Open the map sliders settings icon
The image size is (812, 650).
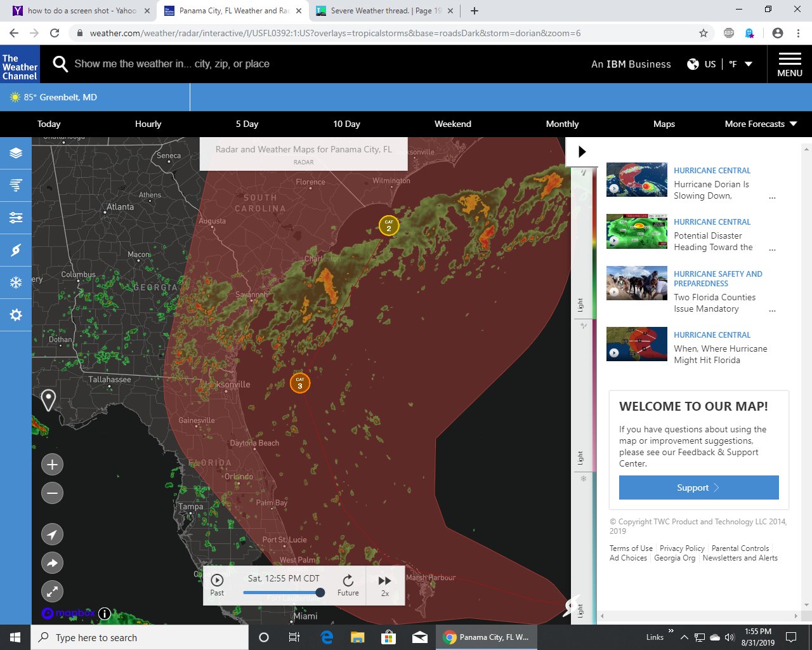(x=16, y=218)
